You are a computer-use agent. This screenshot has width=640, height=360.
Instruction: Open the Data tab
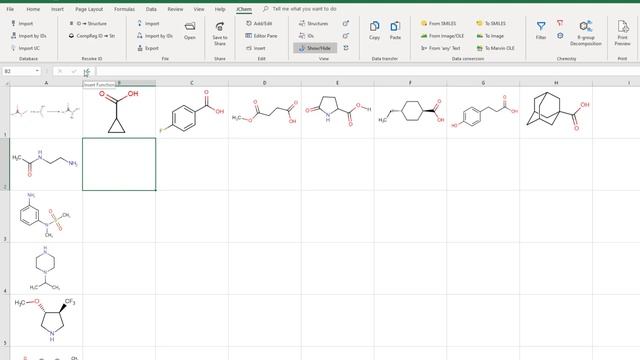pos(151,9)
